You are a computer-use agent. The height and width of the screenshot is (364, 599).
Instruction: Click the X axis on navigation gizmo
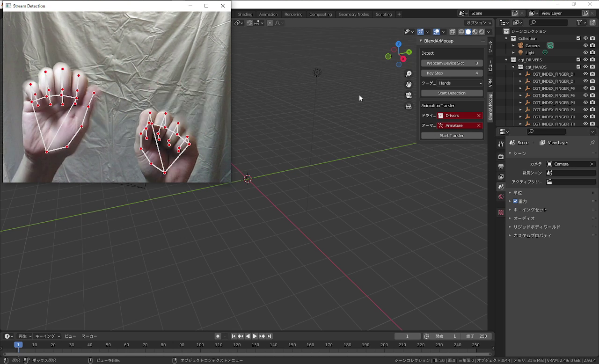tap(403, 59)
